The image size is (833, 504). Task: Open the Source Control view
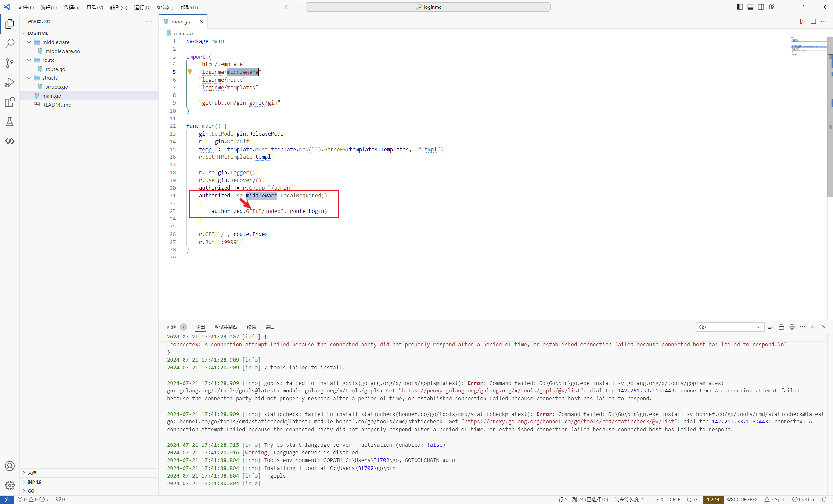coord(10,63)
